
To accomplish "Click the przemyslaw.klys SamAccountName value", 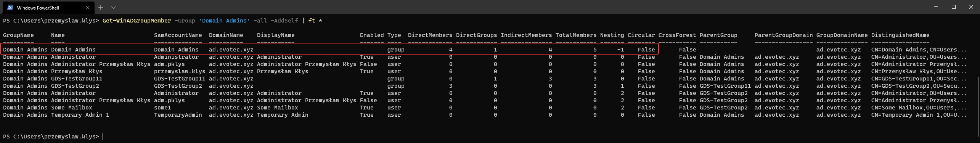I will (x=180, y=71).
